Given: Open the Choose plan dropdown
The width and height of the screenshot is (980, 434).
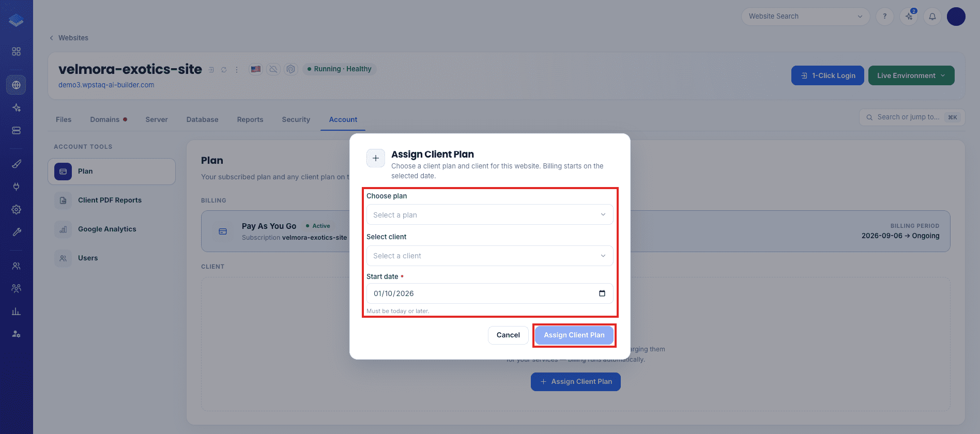Looking at the screenshot, I should (x=490, y=215).
